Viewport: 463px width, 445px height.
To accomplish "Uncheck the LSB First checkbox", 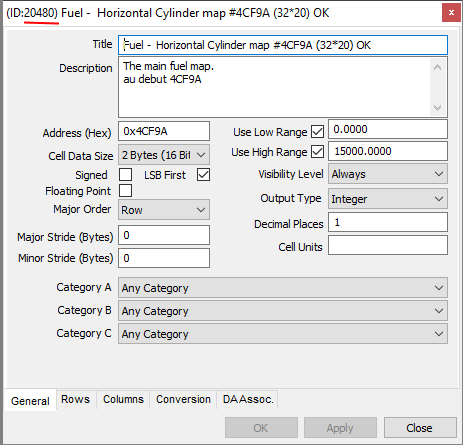I will click(x=203, y=174).
